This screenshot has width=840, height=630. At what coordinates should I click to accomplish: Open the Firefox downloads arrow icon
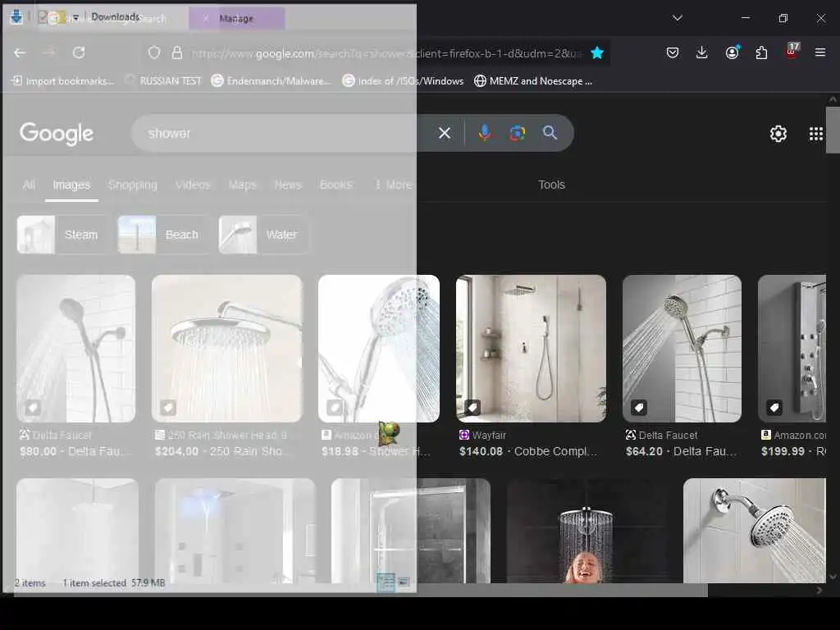click(702, 52)
